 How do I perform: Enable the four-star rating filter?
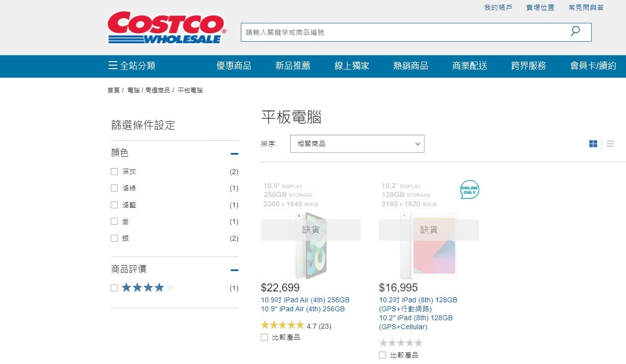(x=114, y=288)
